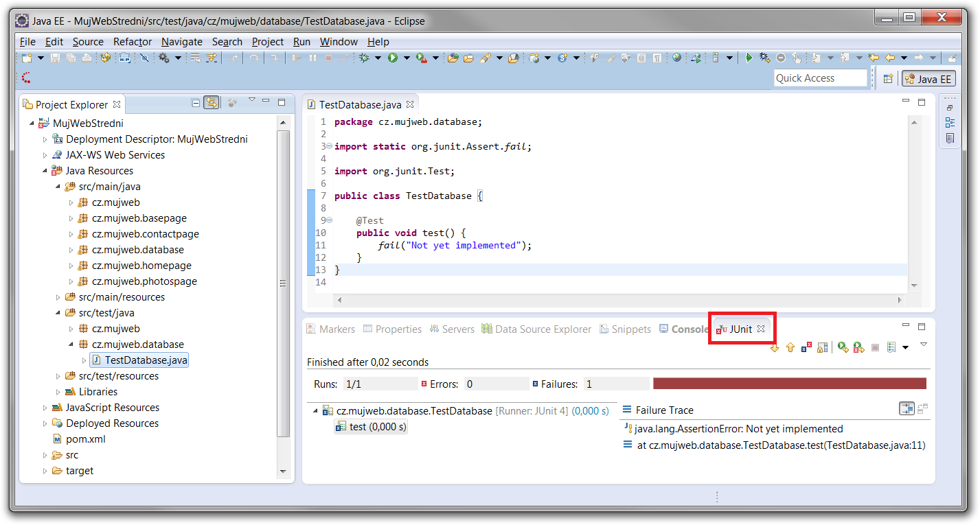
Task: Open the Refactor menu
Action: coord(133,42)
